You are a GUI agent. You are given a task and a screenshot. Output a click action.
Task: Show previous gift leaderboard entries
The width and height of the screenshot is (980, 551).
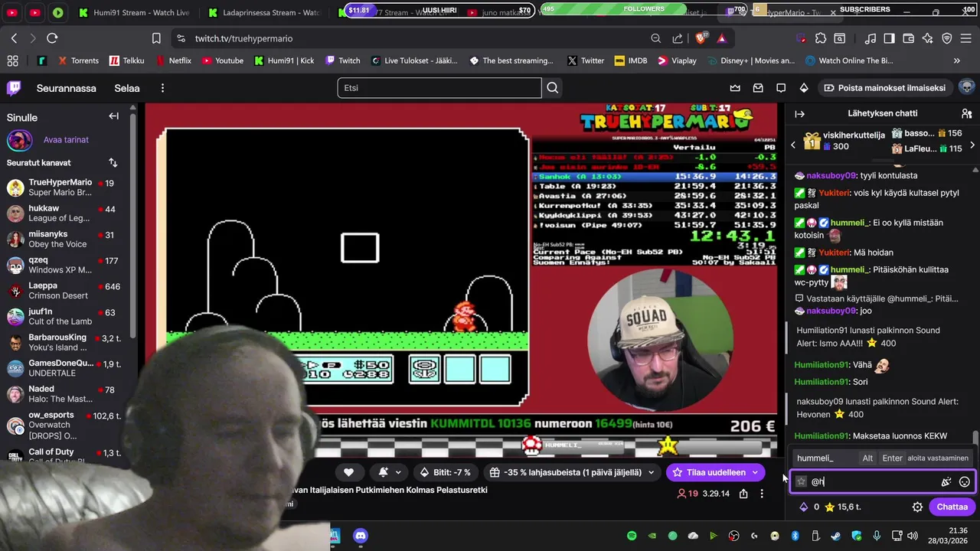click(792, 145)
